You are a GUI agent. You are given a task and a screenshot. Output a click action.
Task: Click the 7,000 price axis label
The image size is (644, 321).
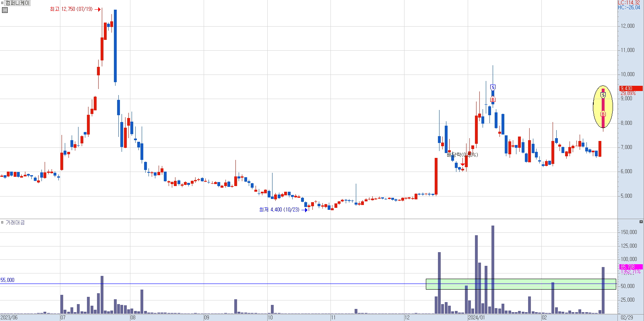tap(626, 147)
